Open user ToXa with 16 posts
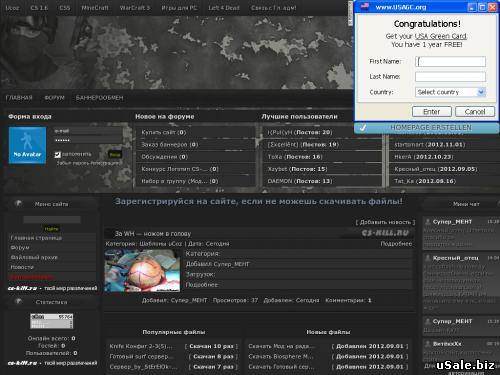 coord(295,157)
